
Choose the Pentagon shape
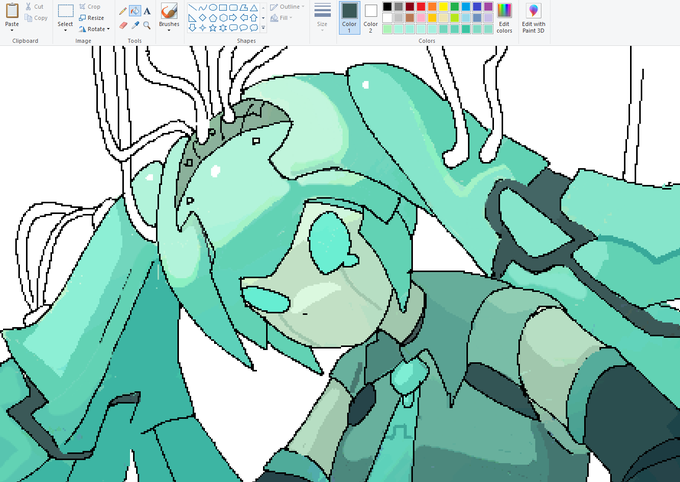pyautogui.click(x=213, y=18)
